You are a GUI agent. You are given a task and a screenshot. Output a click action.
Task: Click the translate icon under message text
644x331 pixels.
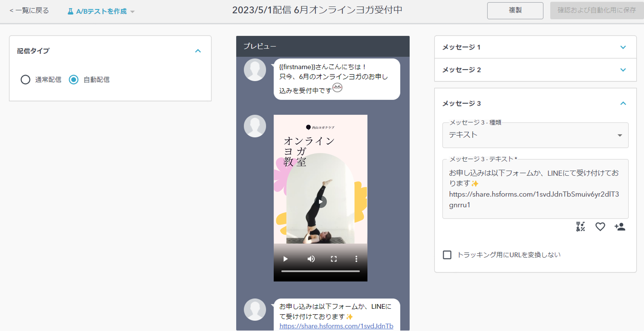(x=580, y=227)
